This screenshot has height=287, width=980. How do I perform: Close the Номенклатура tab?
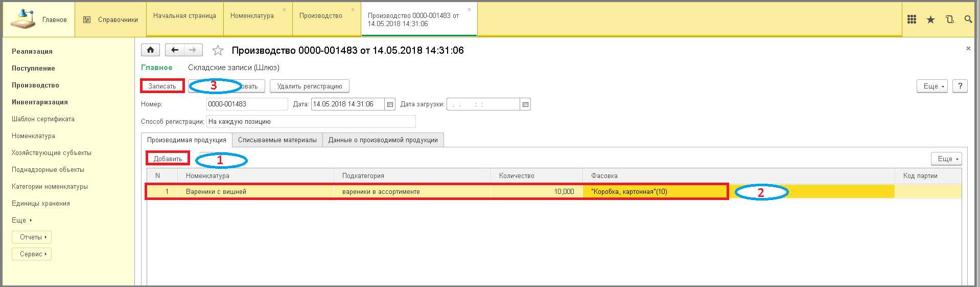coord(285,10)
